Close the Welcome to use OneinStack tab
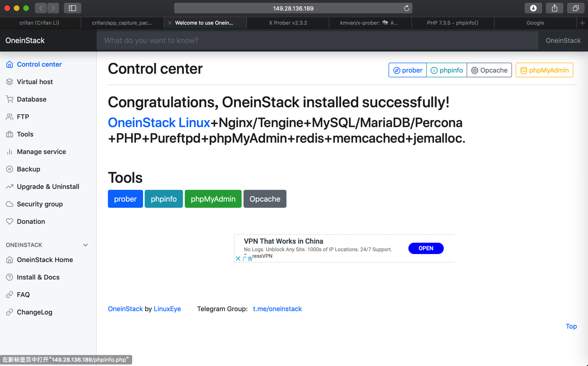The width and height of the screenshot is (588, 366). 170,23
